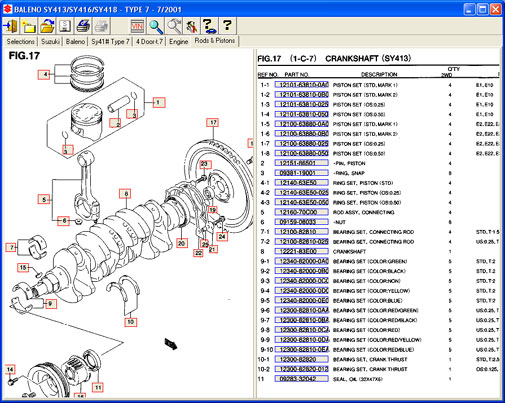Click callout 15 in the diagram
505x403 pixels.
pos(23,268)
